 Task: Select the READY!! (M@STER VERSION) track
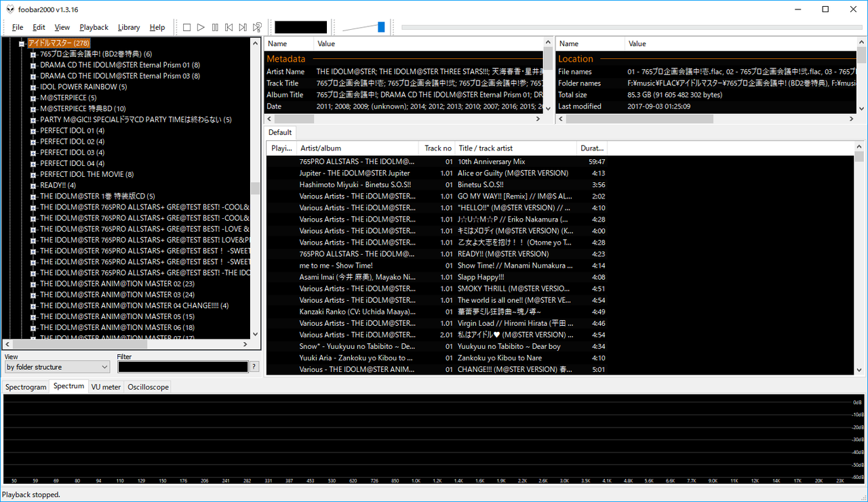click(x=559, y=254)
